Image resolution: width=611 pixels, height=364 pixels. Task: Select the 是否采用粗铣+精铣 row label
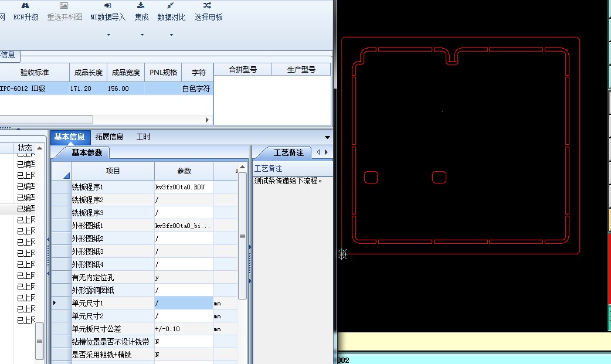[x=113, y=355]
